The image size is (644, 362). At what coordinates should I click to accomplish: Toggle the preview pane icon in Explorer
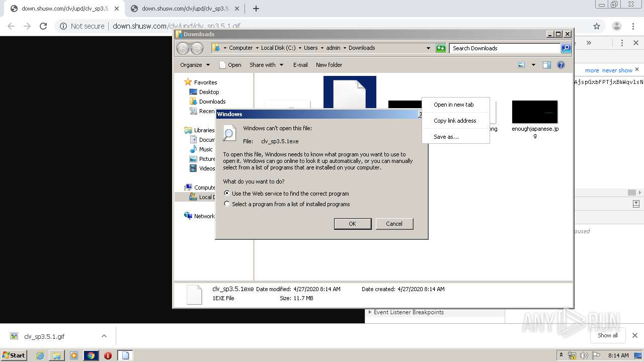click(547, 65)
